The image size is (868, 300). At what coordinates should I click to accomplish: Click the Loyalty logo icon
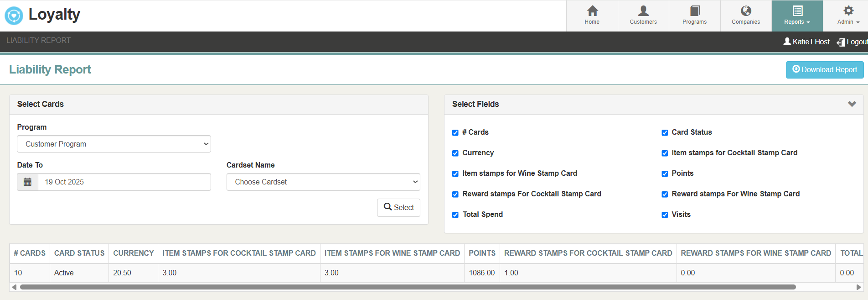coord(14,16)
